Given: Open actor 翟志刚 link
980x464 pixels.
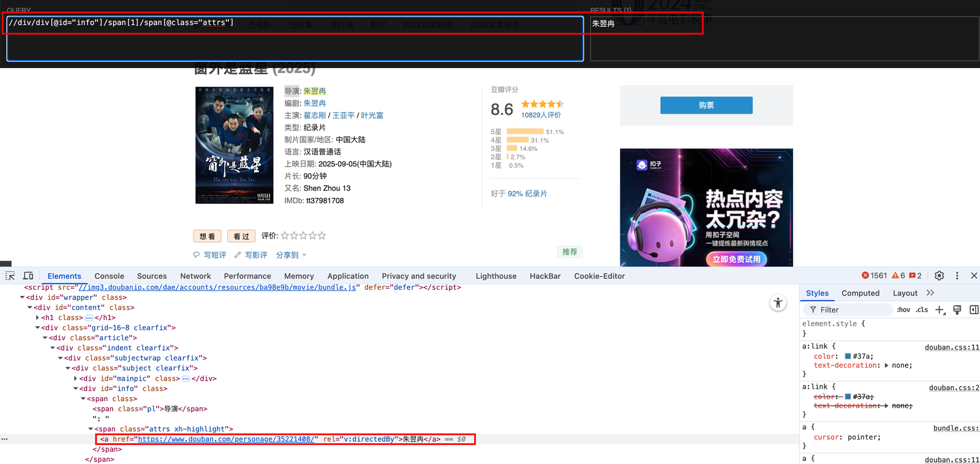Looking at the screenshot, I should pos(314,115).
